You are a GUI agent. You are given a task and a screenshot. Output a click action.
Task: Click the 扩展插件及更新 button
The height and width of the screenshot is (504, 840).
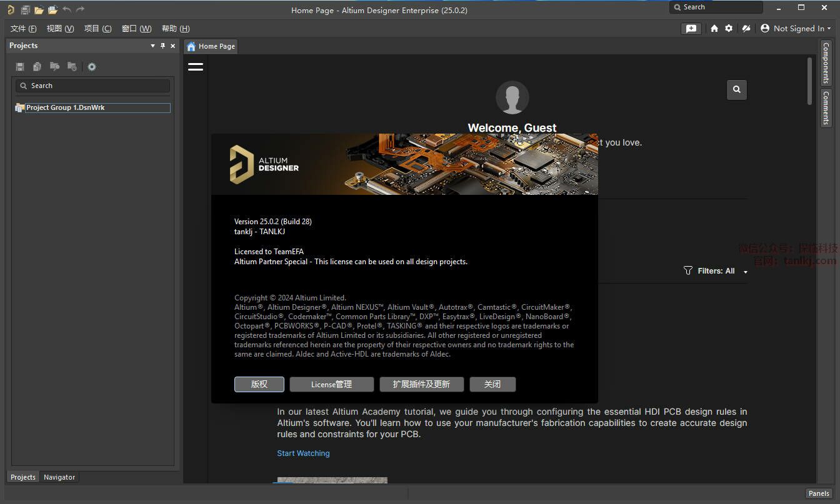point(422,384)
